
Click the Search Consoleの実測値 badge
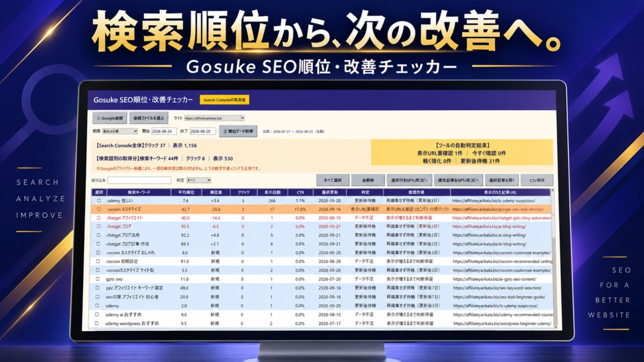224,100
